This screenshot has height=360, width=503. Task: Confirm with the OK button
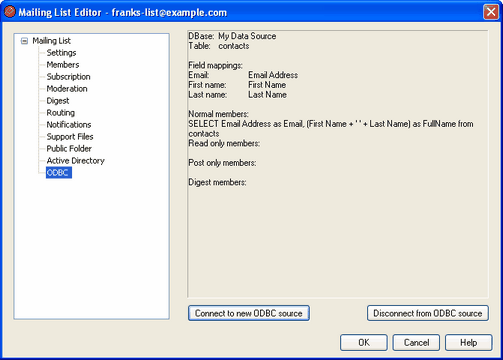(x=364, y=343)
